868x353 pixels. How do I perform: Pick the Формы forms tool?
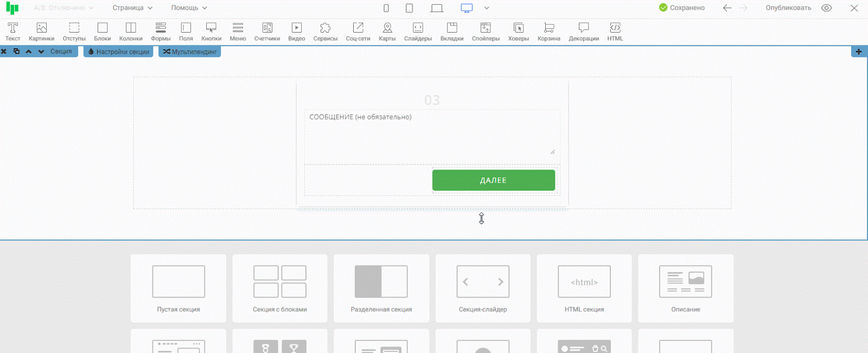(161, 31)
